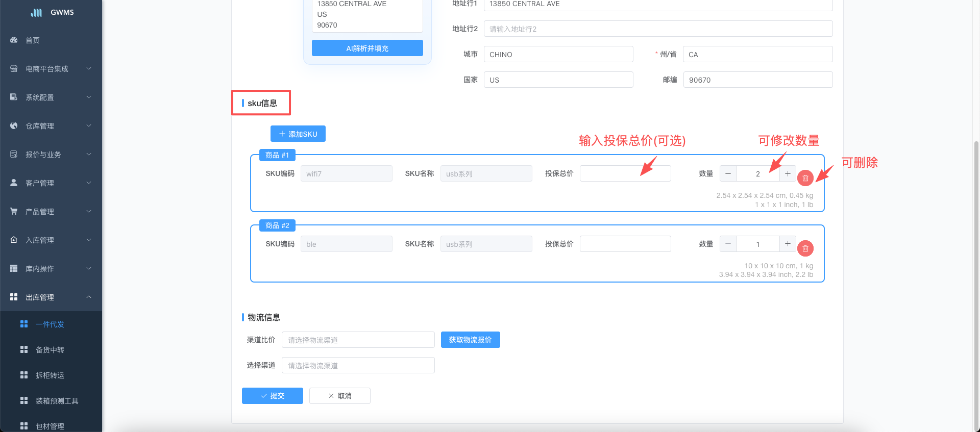Click the 系统配置 sidebar icon

coord(14,97)
